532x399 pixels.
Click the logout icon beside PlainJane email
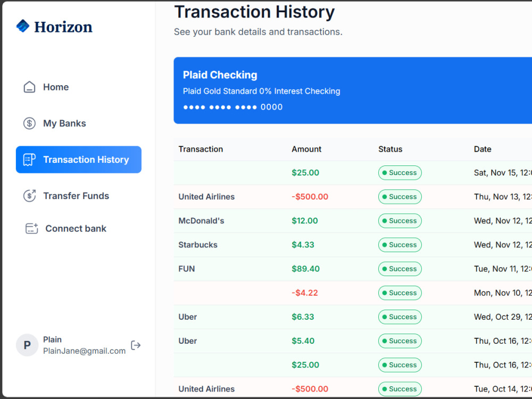[136, 345]
